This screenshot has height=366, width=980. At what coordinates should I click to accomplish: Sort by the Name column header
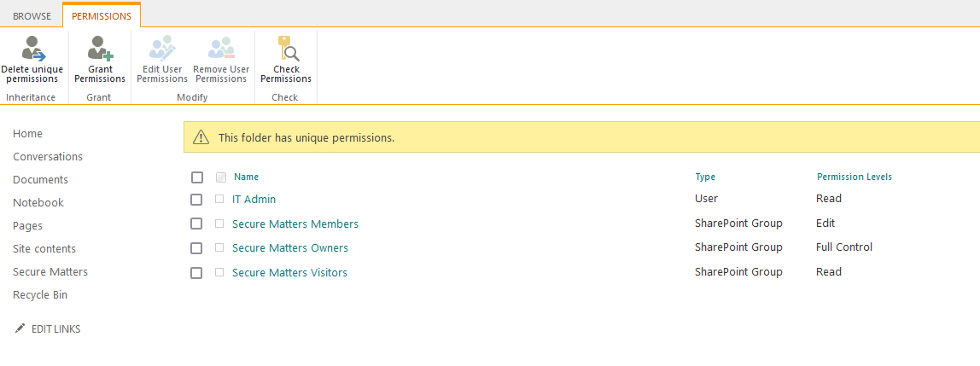pyautogui.click(x=246, y=177)
